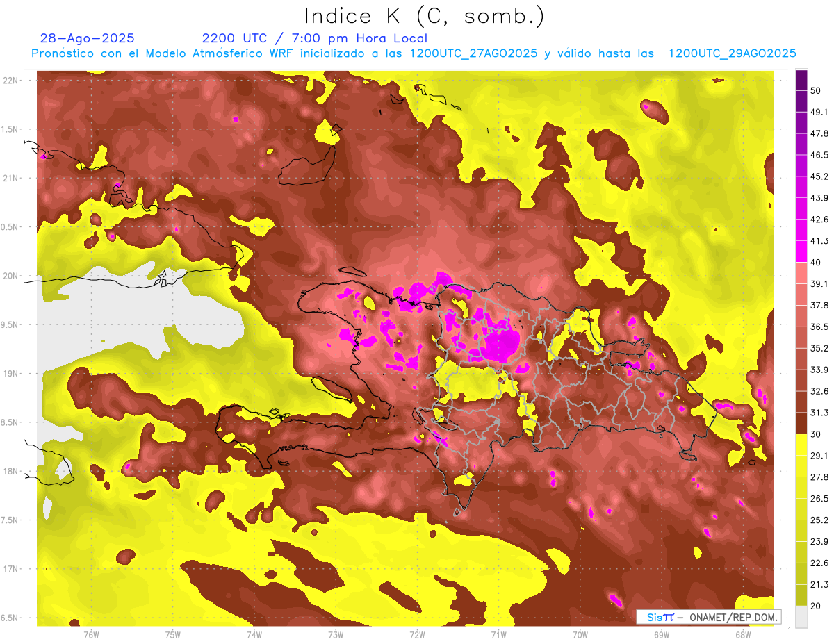The height and width of the screenshot is (644, 834).
Task: Click the model initialization text 1200UTC_27AGO2025
Action: (x=473, y=53)
